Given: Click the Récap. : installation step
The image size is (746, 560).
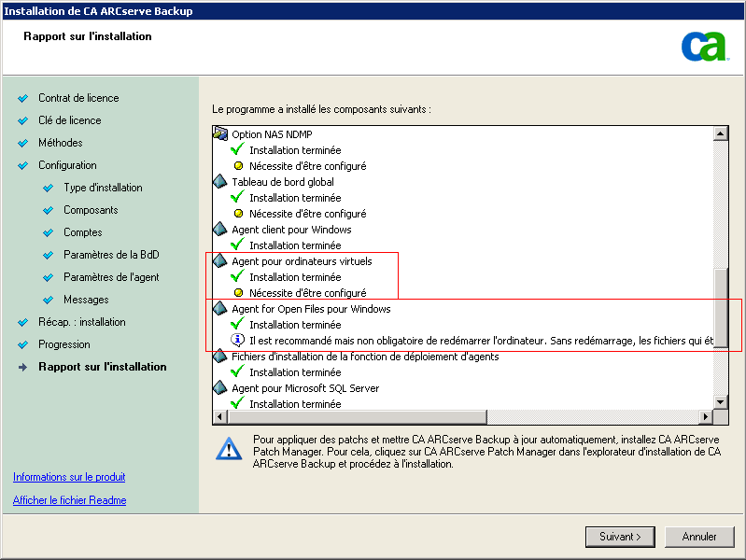Looking at the screenshot, I should [x=82, y=322].
